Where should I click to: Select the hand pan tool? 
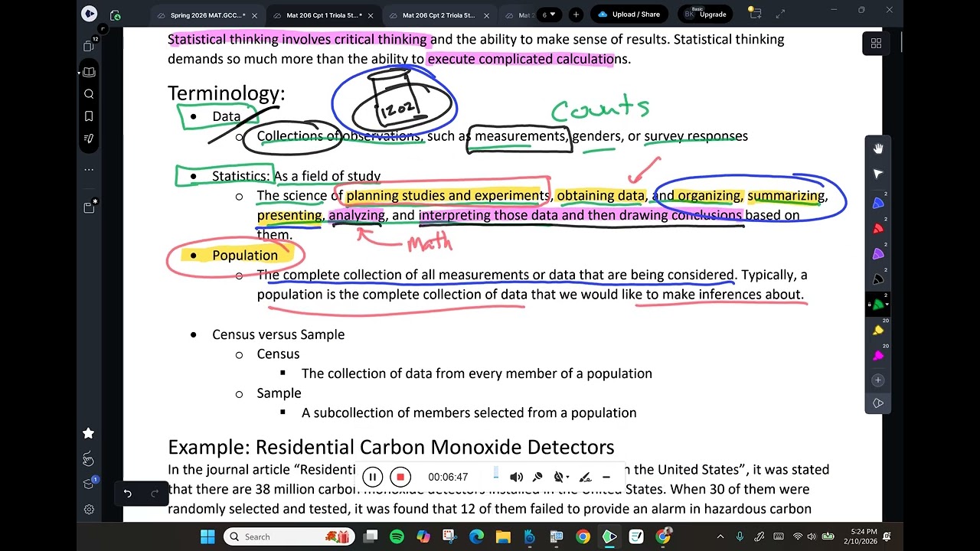tap(878, 148)
